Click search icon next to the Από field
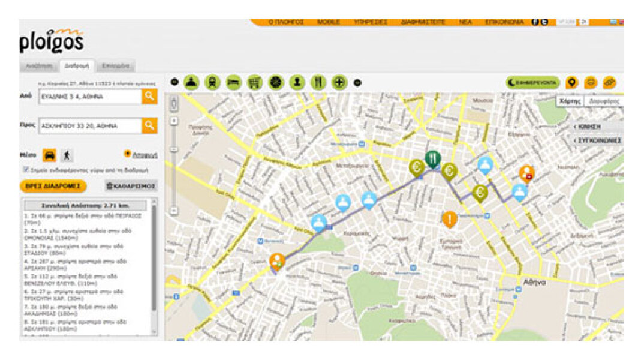This screenshot has width=644, height=360. coord(149,96)
